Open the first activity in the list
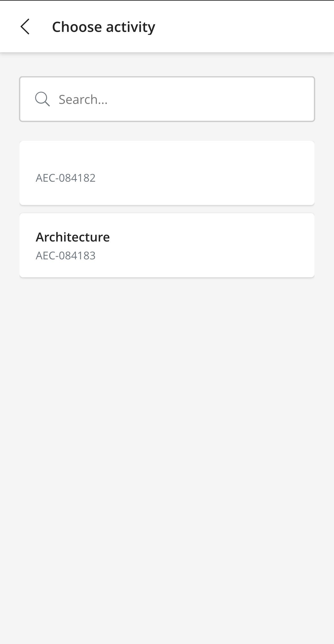Image resolution: width=334 pixels, height=644 pixels. point(167,173)
